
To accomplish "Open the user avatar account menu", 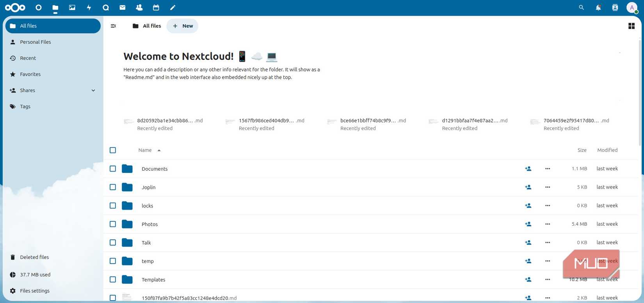I will [x=632, y=7].
